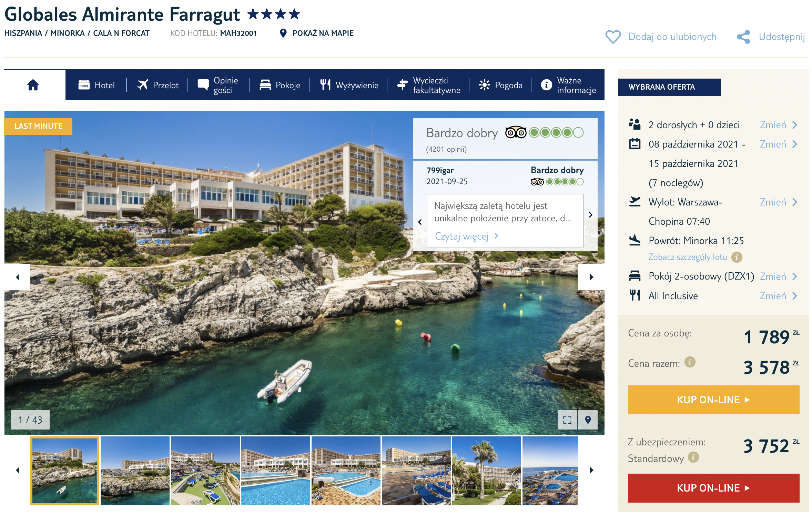
Task: Show previous main gallery photo
Action: coord(18,277)
